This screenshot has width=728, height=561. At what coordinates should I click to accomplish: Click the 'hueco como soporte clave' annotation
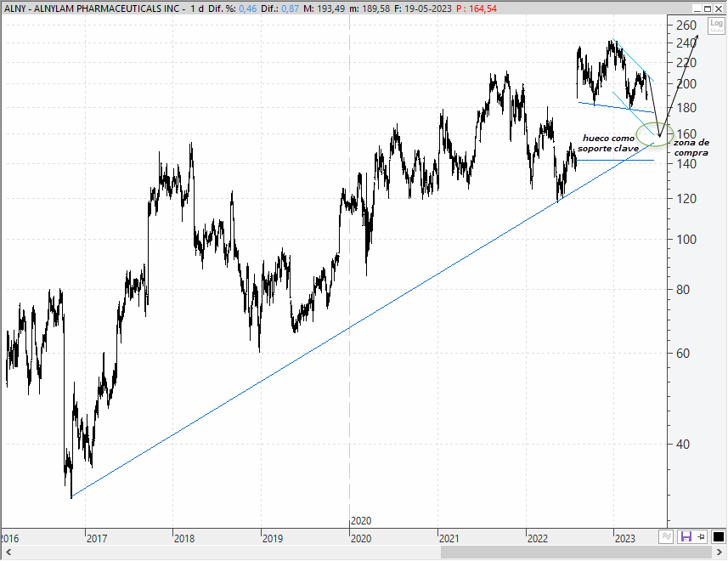tap(608, 143)
